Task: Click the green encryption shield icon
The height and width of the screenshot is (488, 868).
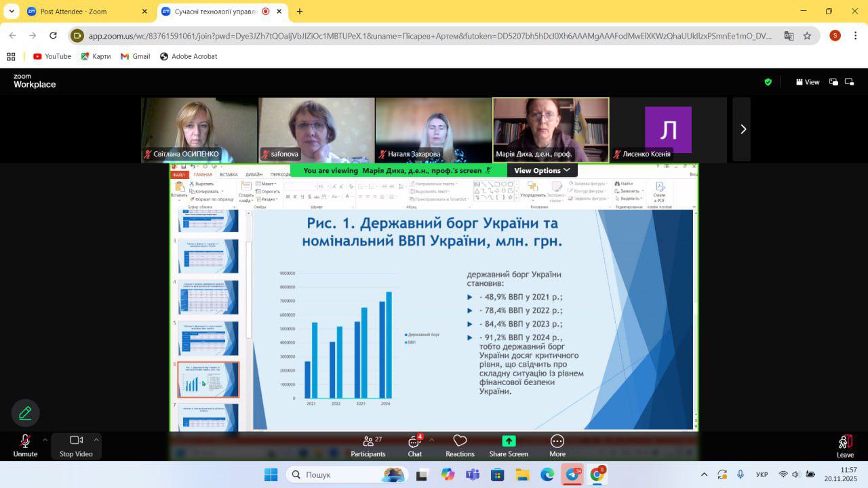Action: [x=768, y=82]
